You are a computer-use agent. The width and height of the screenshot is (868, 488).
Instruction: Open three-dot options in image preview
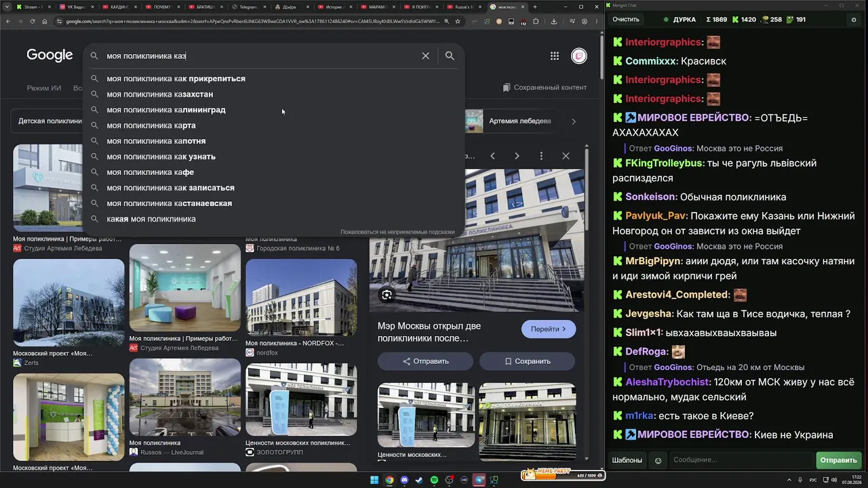click(x=541, y=156)
